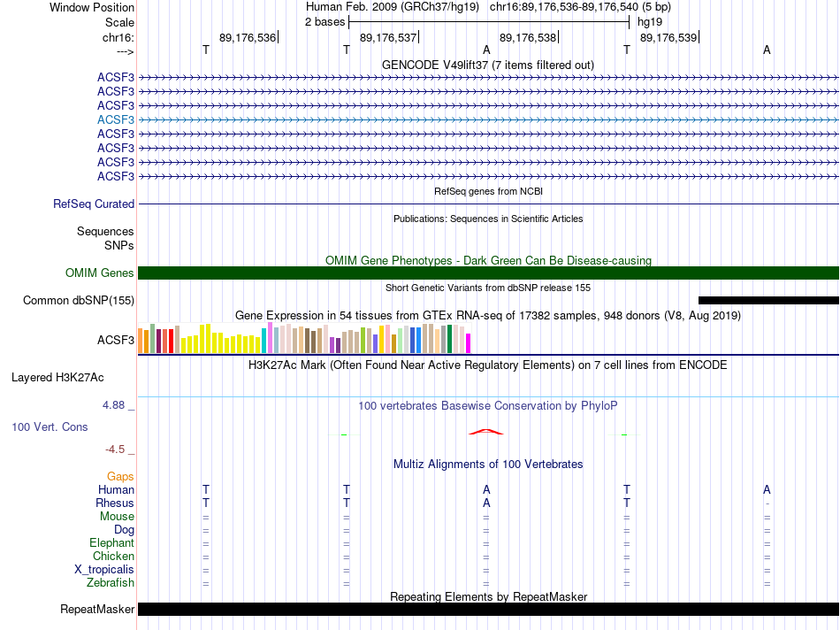Screen dimensions: 840x630
Task: Select the Zebrafish alignment row label
Action: (x=111, y=582)
